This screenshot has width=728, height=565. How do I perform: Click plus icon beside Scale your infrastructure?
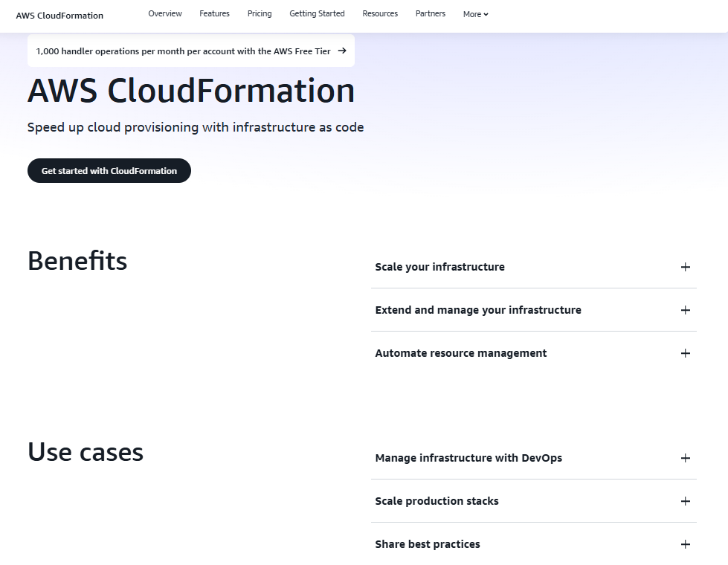(x=686, y=267)
